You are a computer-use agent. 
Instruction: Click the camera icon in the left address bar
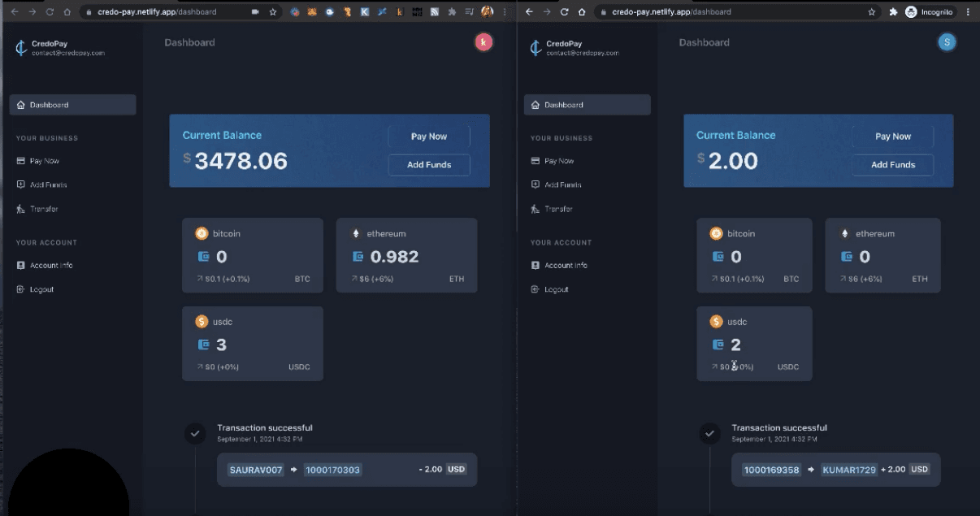[255, 12]
